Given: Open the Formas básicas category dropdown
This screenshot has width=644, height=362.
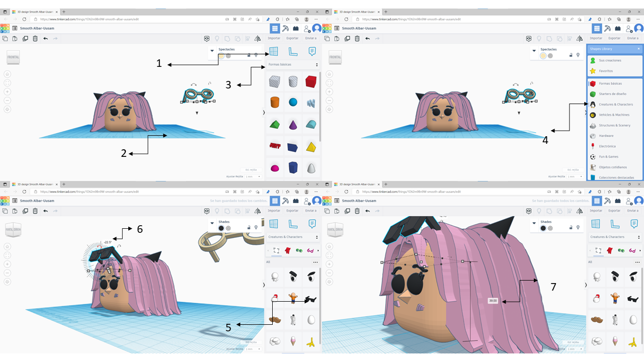Looking at the screenshot, I should click(293, 65).
